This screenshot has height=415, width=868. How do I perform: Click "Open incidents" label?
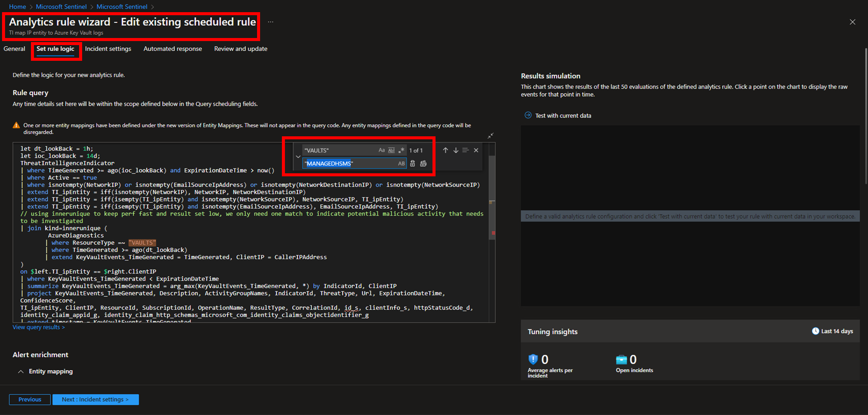tap(634, 370)
